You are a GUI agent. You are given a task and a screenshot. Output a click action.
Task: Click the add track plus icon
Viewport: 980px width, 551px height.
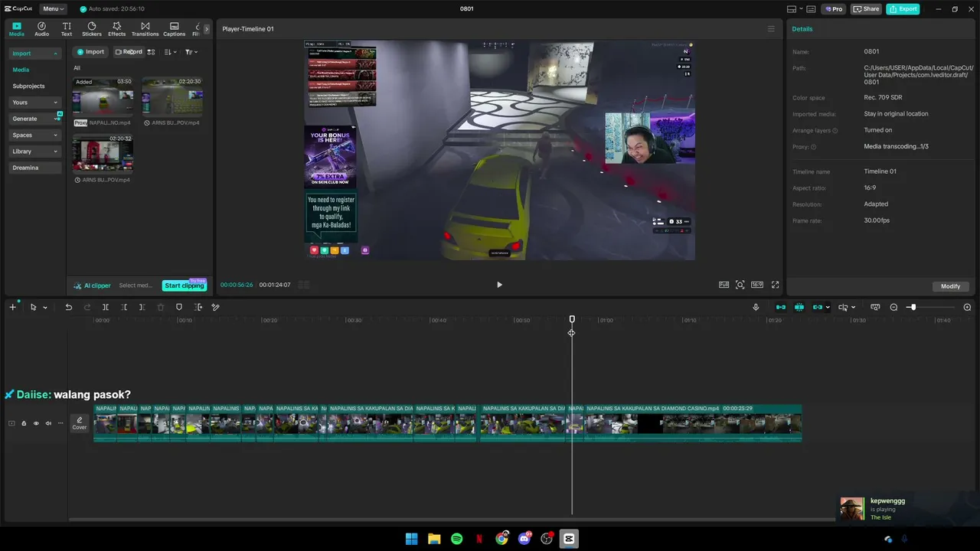[12, 307]
